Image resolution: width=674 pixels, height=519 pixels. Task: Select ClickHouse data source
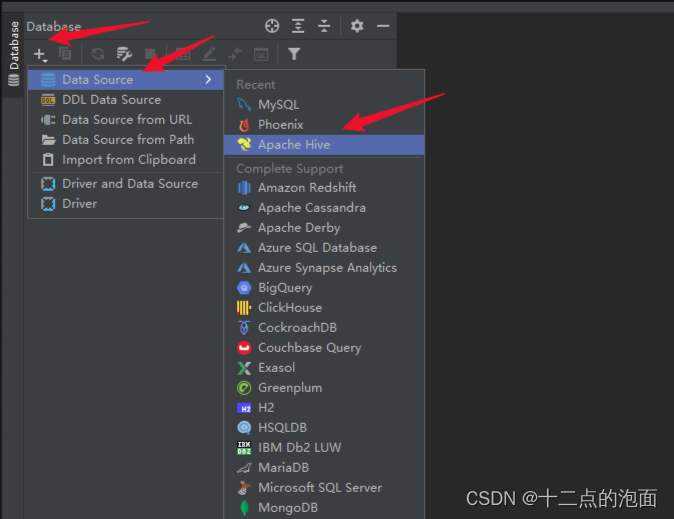[x=324, y=307]
